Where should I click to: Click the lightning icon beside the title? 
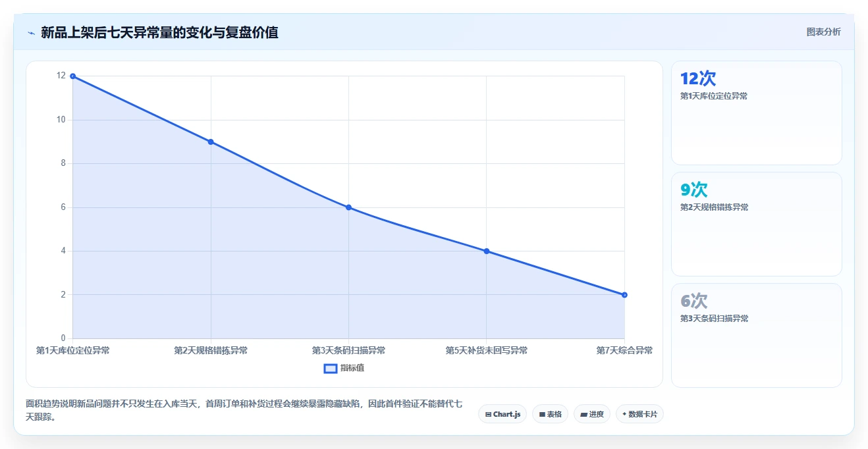[31, 32]
